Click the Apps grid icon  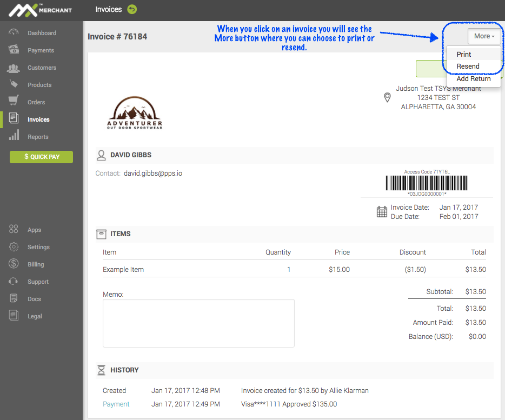(x=14, y=230)
